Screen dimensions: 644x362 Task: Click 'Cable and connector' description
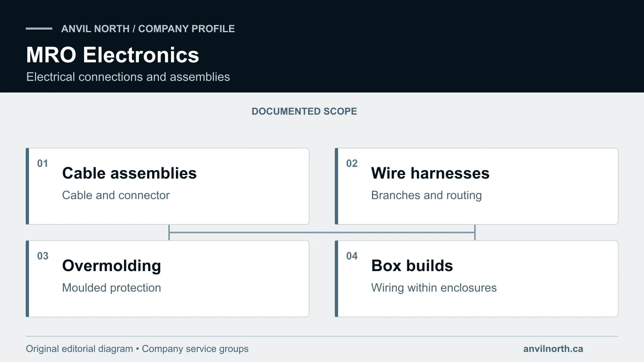click(x=116, y=195)
